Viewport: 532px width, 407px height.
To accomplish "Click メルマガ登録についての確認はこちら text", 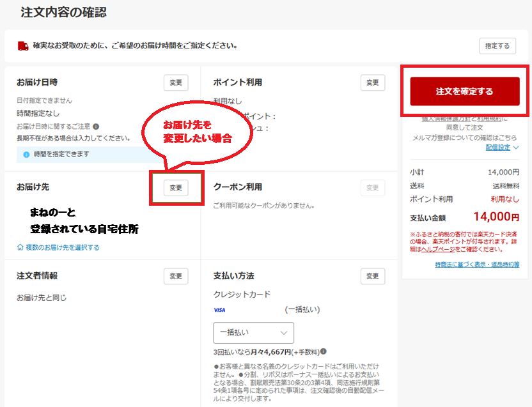I will pos(464,138).
